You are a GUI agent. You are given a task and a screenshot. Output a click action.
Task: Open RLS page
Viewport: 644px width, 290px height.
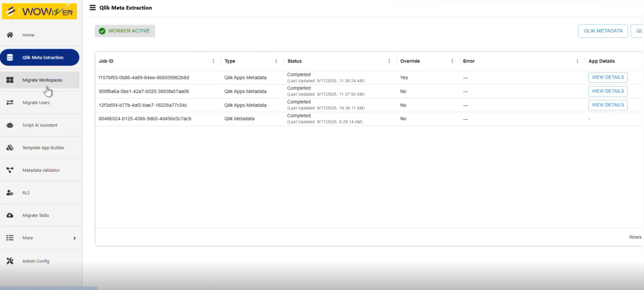pyautogui.click(x=40, y=193)
